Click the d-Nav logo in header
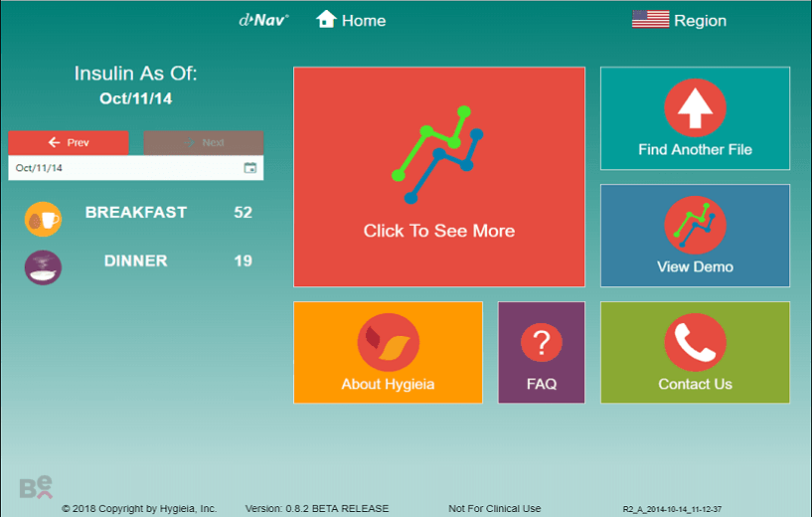 click(x=263, y=20)
